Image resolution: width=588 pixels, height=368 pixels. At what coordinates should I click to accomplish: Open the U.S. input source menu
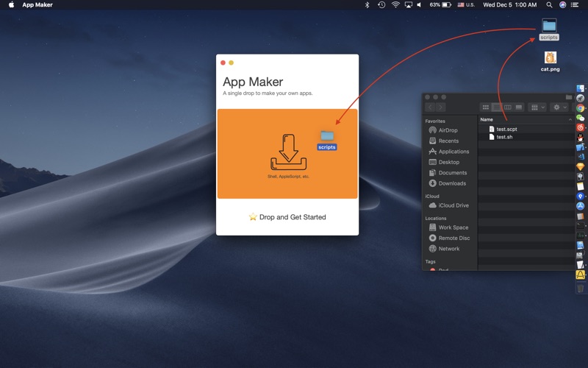466,5
